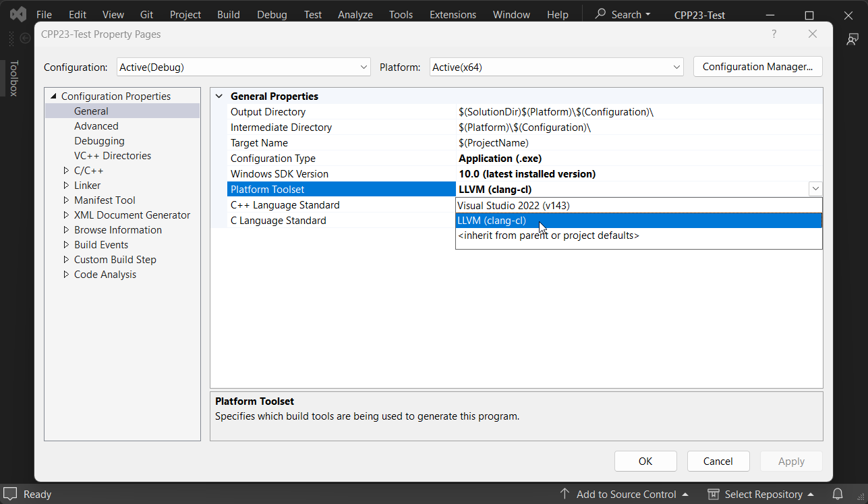Open the Build menu
The image size is (868, 504).
[229, 14]
